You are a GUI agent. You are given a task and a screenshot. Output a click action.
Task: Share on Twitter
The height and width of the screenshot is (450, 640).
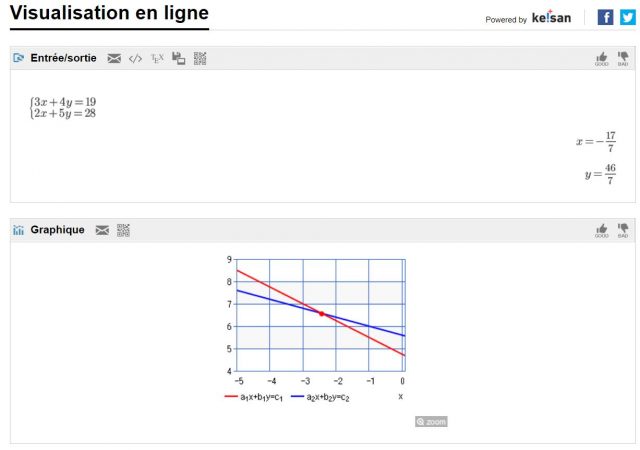coord(627,17)
